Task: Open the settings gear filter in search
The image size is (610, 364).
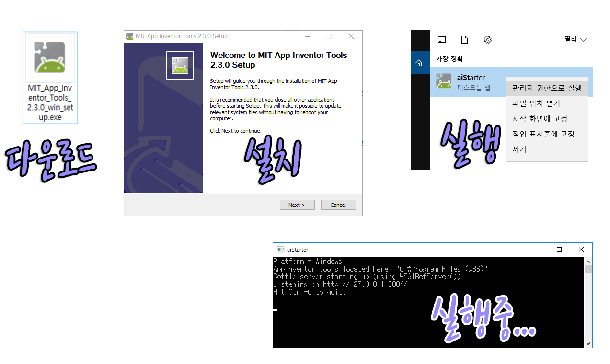Action: [488, 40]
